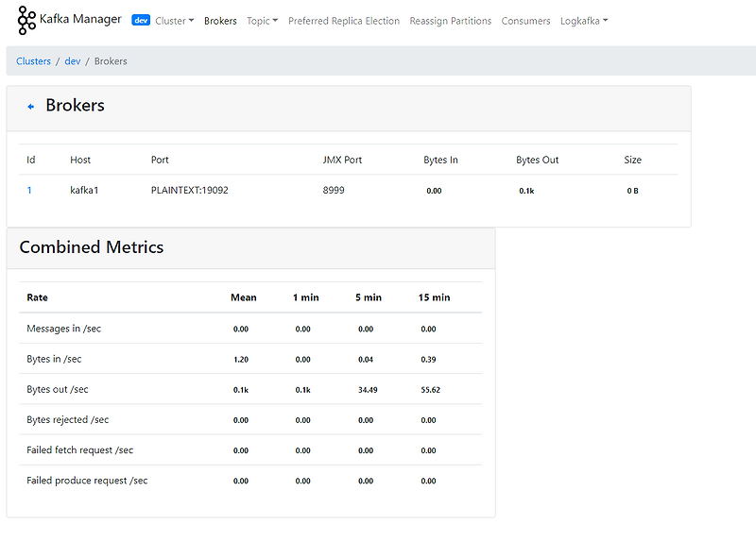Click the Bytes Out column header
Image resolution: width=756 pixels, height=542 pixels.
click(537, 160)
